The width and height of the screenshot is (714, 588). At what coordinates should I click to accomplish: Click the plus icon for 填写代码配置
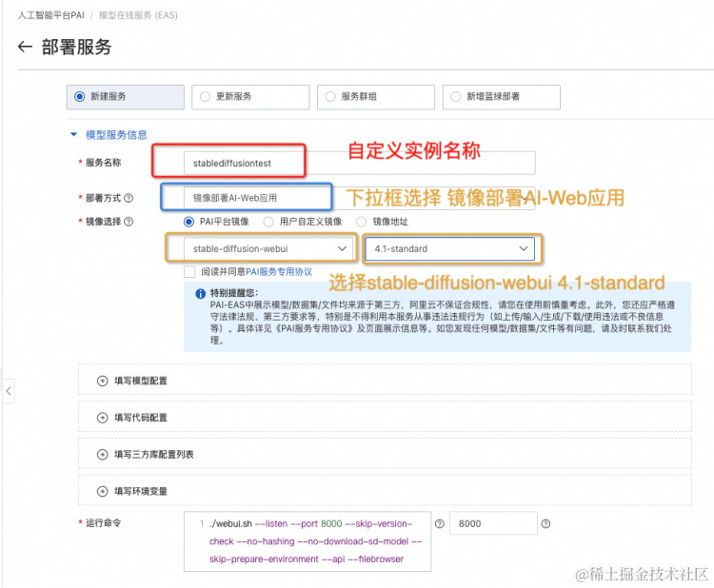(x=103, y=418)
